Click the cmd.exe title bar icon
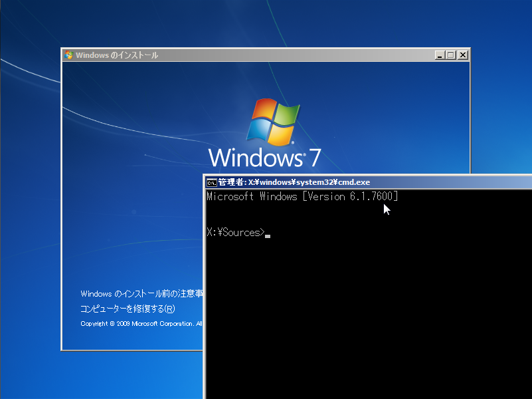Viewport: 532px width, 399px height. tap(211, 183)
